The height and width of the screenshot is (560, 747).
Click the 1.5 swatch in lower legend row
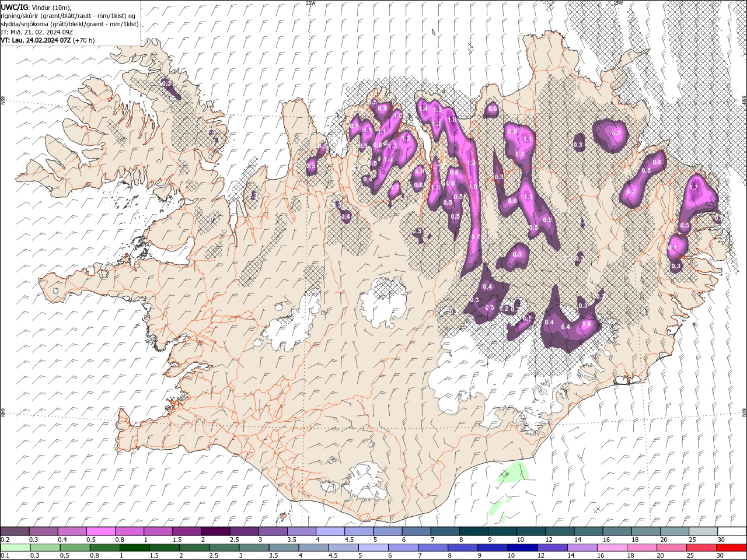tap(165, 548)
